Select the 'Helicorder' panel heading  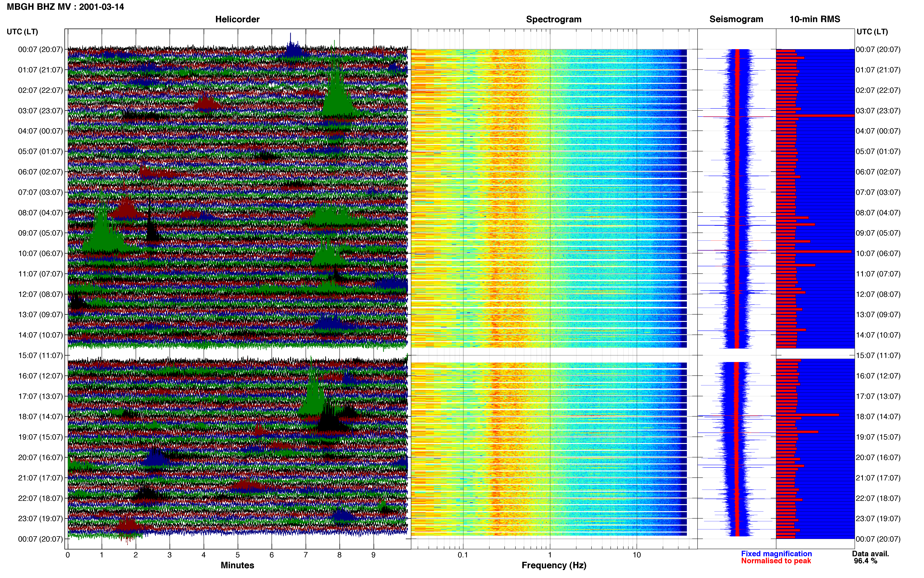237,19
